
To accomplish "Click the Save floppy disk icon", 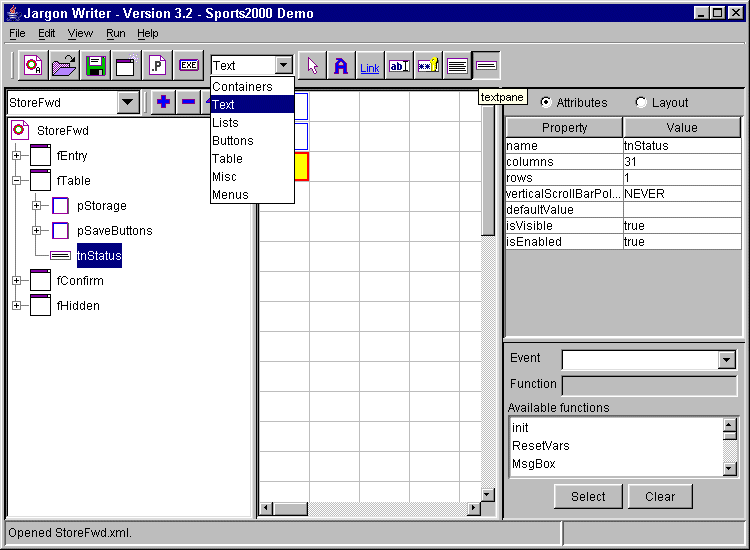I will click(x=96, y=66).
